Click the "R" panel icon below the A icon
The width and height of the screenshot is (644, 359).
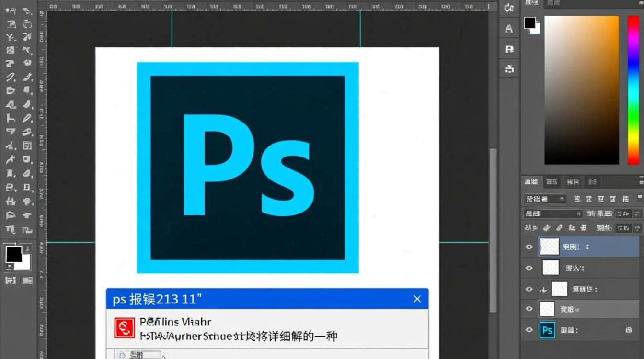(509, 49)
